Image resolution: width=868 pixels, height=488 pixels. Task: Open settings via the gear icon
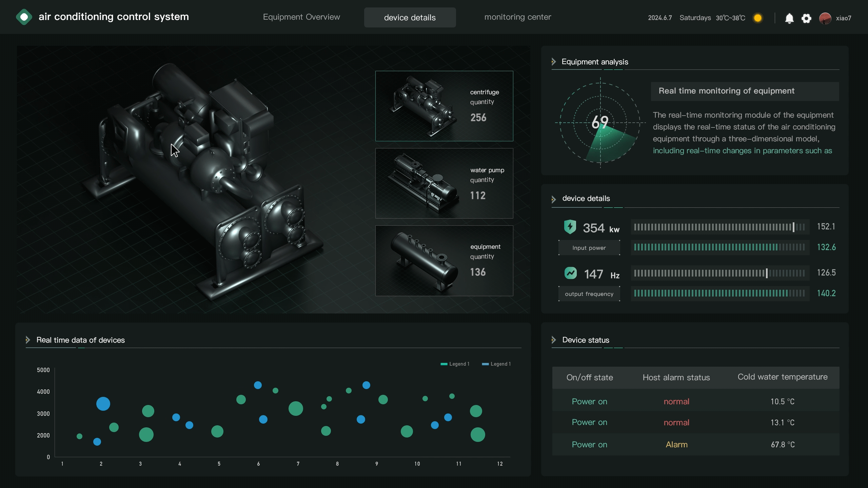tap(806, 18)
